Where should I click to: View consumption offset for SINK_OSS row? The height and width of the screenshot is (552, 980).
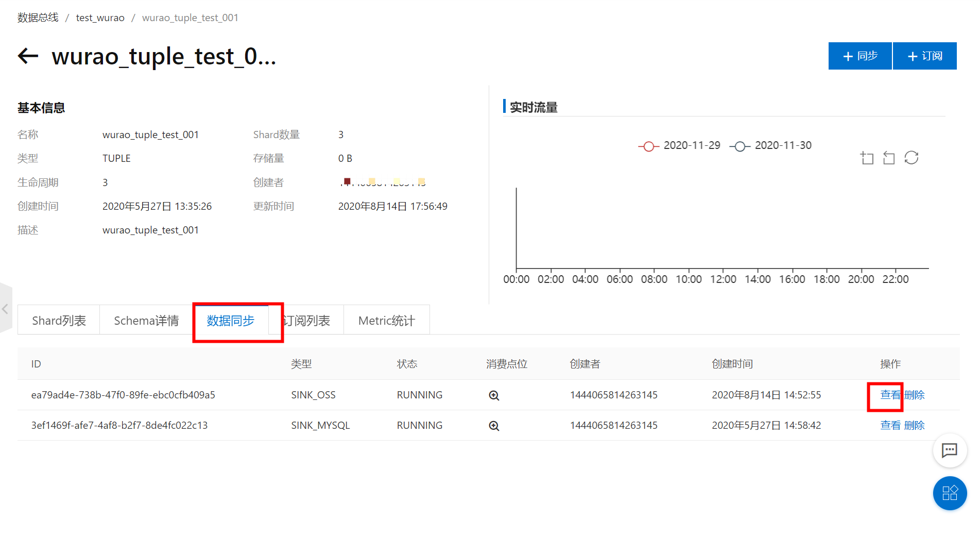[x=494, y=395]
